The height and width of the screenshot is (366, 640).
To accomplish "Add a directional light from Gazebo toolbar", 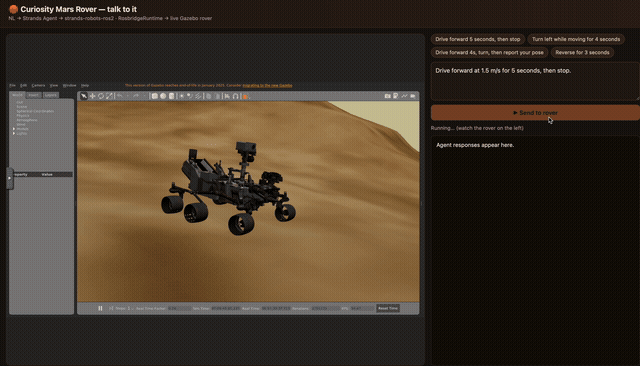I will [198, 96].
